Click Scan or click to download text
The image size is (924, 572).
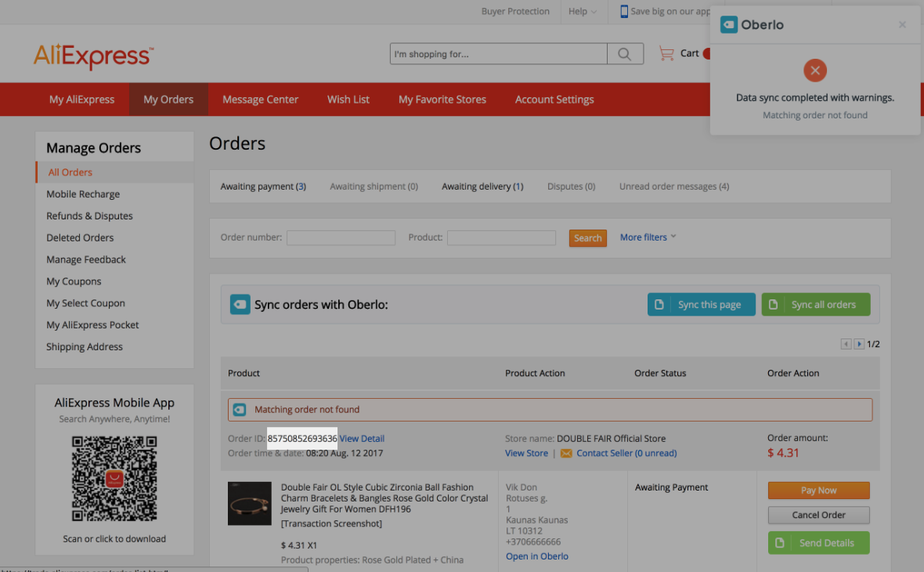(114, 539)
